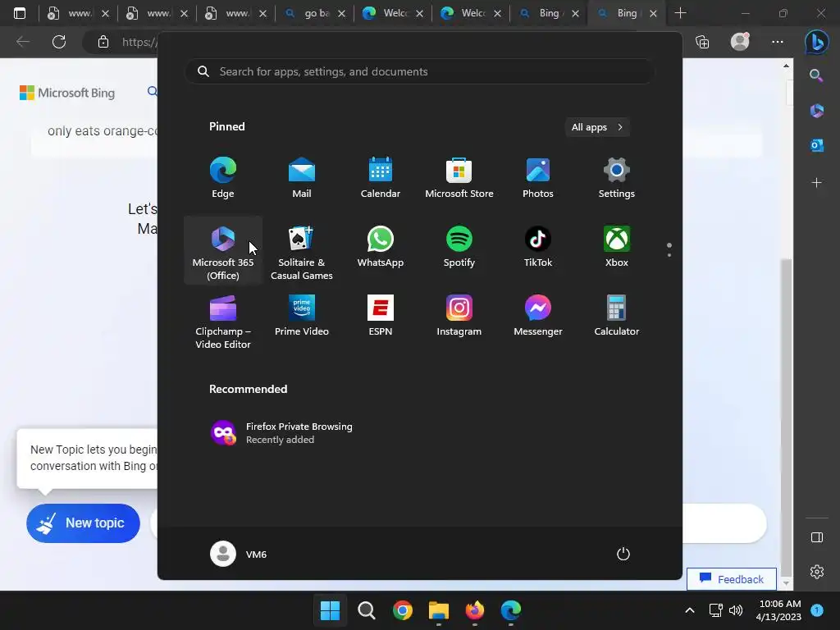Click the Feedback button
840x630 pixels.
(x=732, y=579)
